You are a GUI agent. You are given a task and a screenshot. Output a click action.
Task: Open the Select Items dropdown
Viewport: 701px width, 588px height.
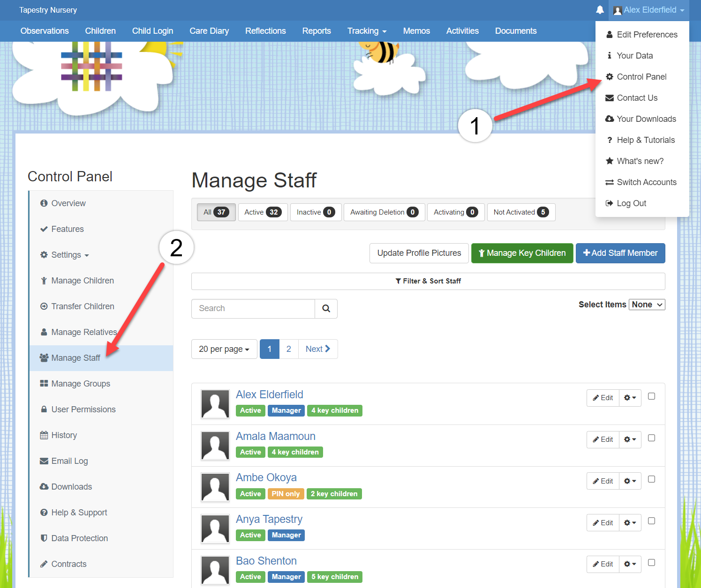tap(647, 305)
